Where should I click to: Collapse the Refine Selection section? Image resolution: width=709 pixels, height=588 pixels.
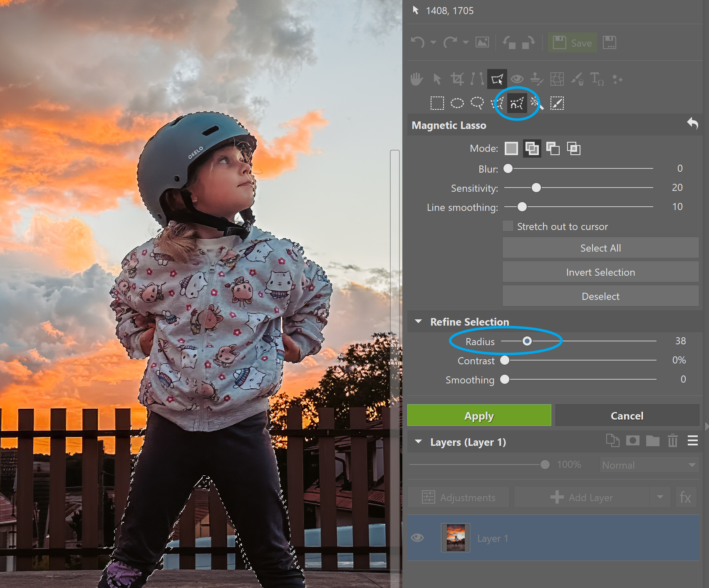pos(419,321)
